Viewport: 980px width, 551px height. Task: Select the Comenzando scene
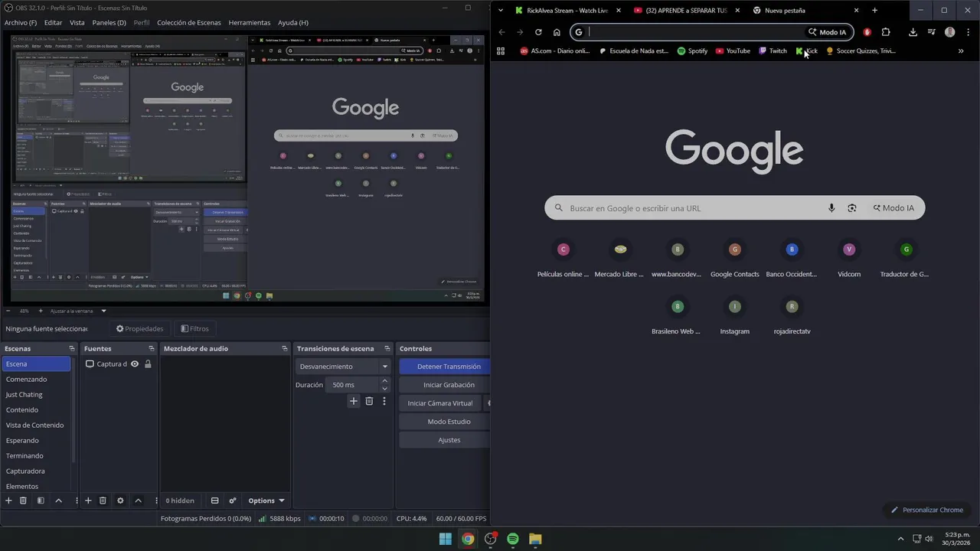tap(37, 380)
